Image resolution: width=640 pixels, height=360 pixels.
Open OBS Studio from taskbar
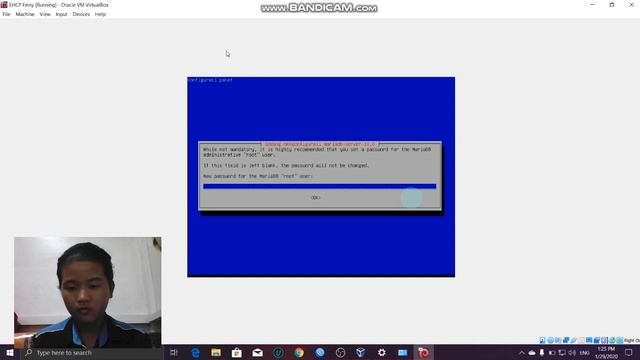[340, 353]
